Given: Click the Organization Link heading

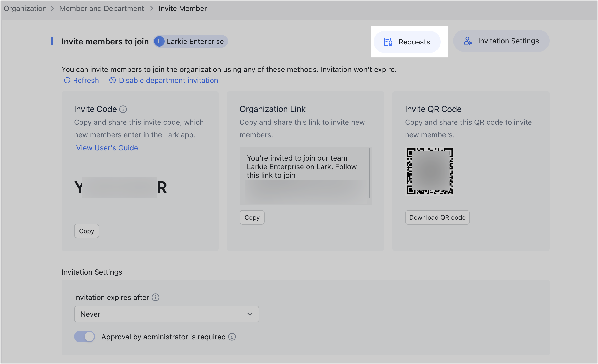Looking at the screenshot, I should (273, 109).
